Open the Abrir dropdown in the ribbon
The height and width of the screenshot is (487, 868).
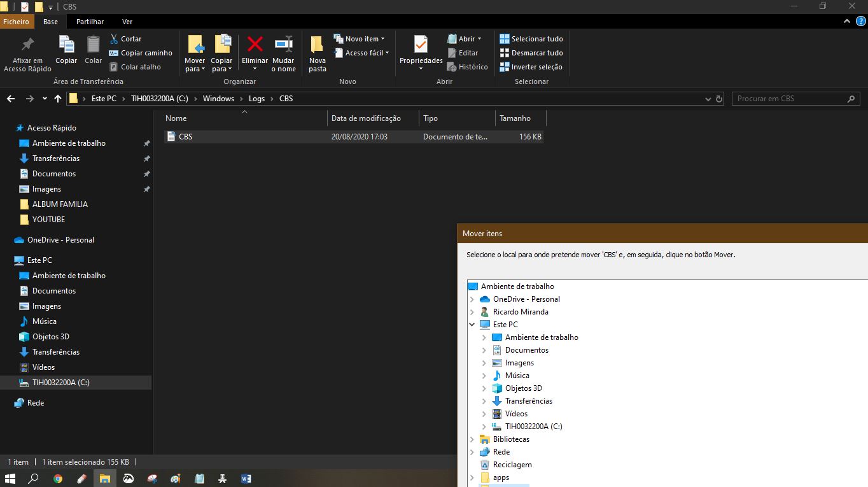click(465, 39)
